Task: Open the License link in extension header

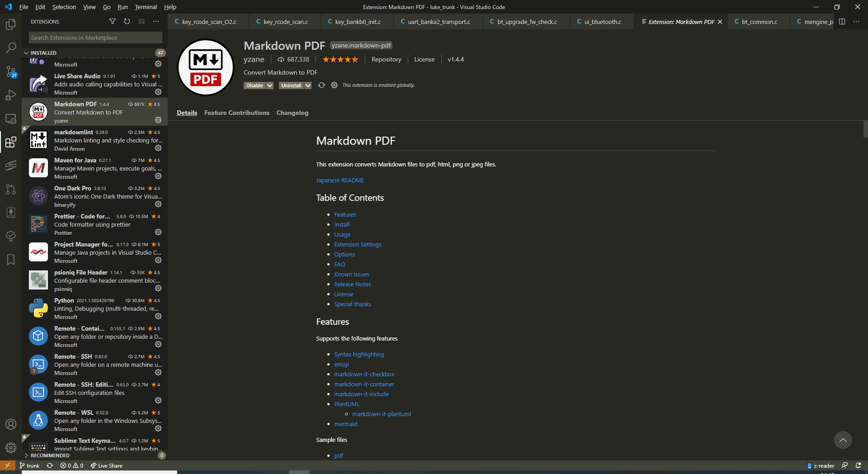Action: (424, 59)
